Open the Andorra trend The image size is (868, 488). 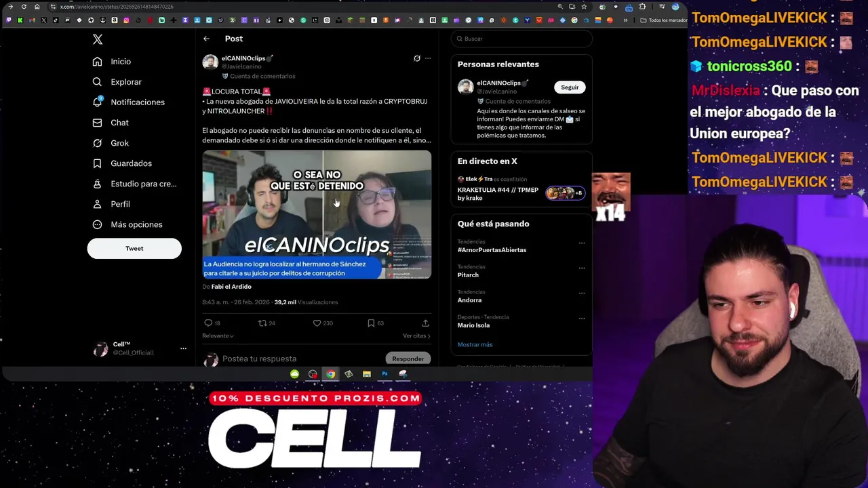[x=469, y=300]
